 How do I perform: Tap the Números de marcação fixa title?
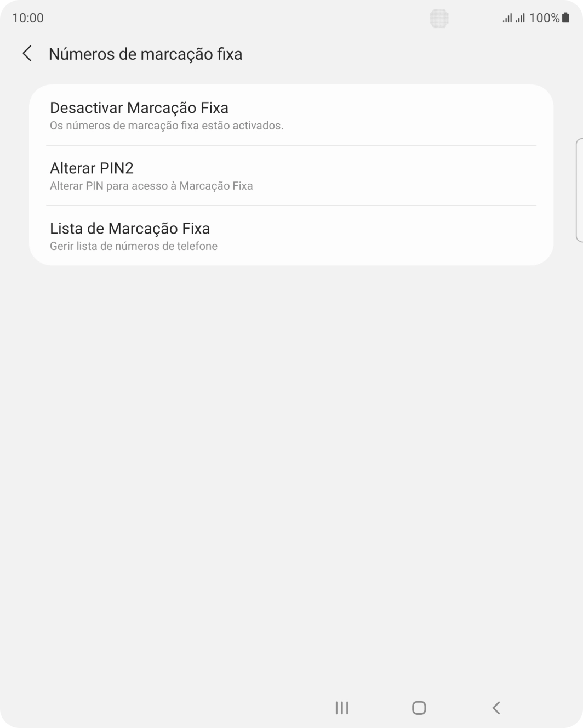point(146,54)
